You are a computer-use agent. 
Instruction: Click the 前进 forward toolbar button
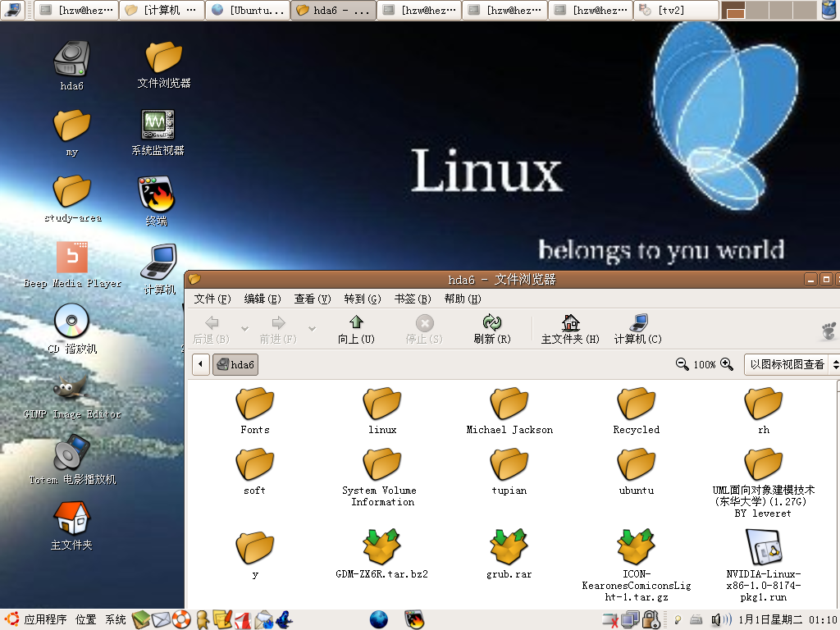click(278, 330)
